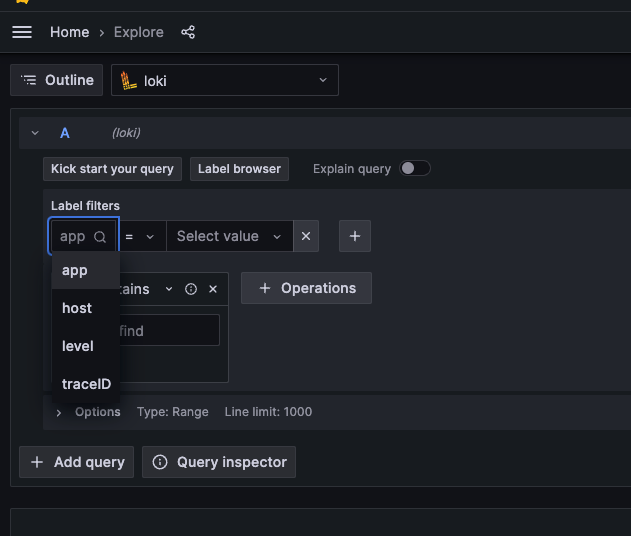The image size is (631, 536).
Task: Open the Outline panel
Action: (x=57, y=80)
